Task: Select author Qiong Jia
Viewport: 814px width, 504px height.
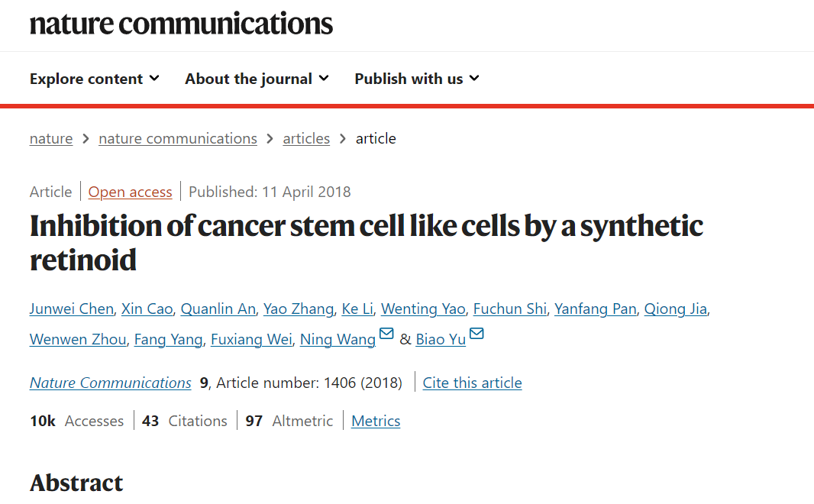Action: click(x=676, y=309)
